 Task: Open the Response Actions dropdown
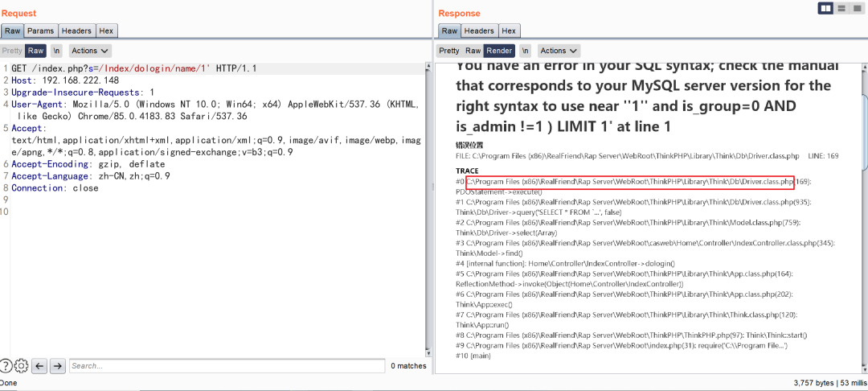tap(559, 51)
